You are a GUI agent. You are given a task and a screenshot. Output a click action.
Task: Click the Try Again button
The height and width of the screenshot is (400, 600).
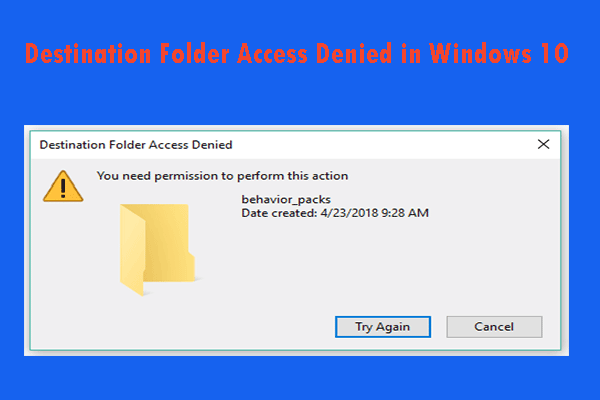391,326
